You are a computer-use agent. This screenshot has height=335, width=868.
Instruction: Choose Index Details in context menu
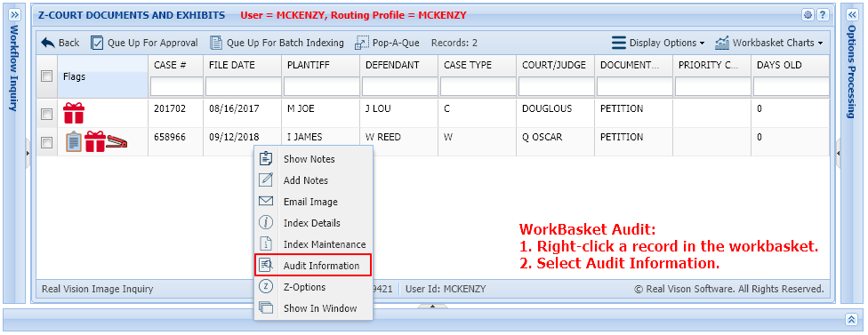click(x=313, y=223)
